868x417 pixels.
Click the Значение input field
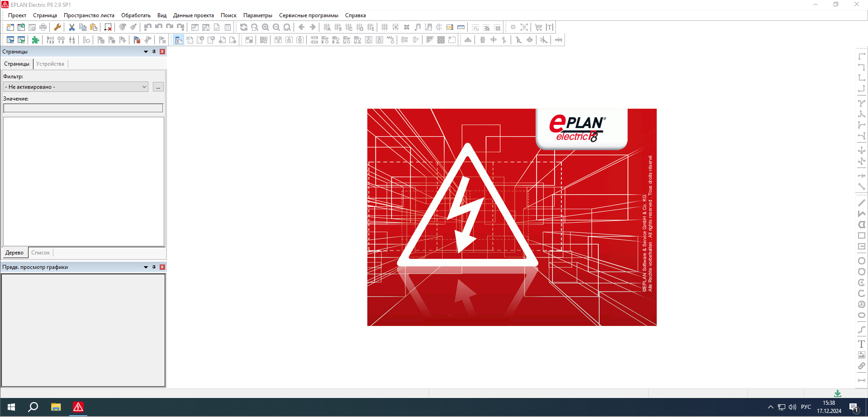[83, 108]
